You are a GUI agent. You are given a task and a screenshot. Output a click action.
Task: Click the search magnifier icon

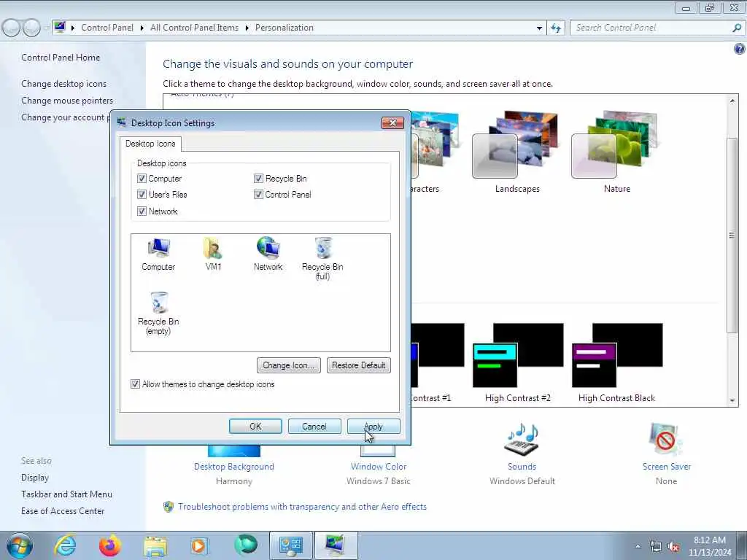tap(737, 28)
